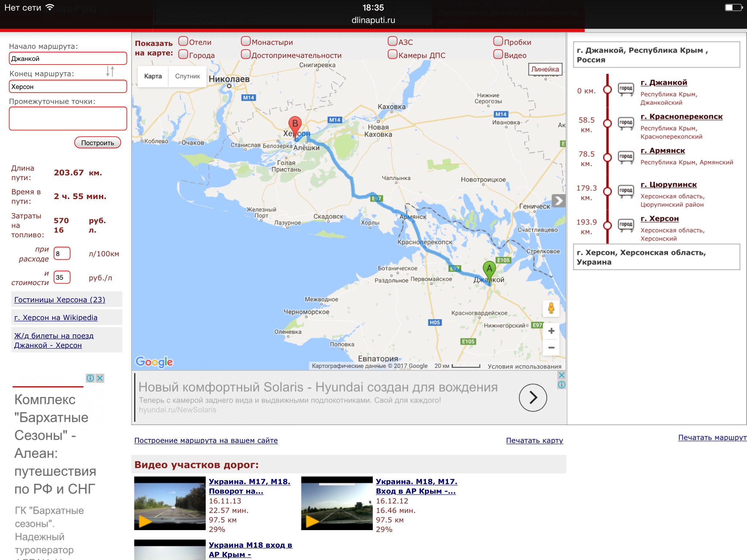Image resolution: width=747 pixels, height=560 pixels.
Task: Swap start and end route points
Action: click(x=110, y=71)
